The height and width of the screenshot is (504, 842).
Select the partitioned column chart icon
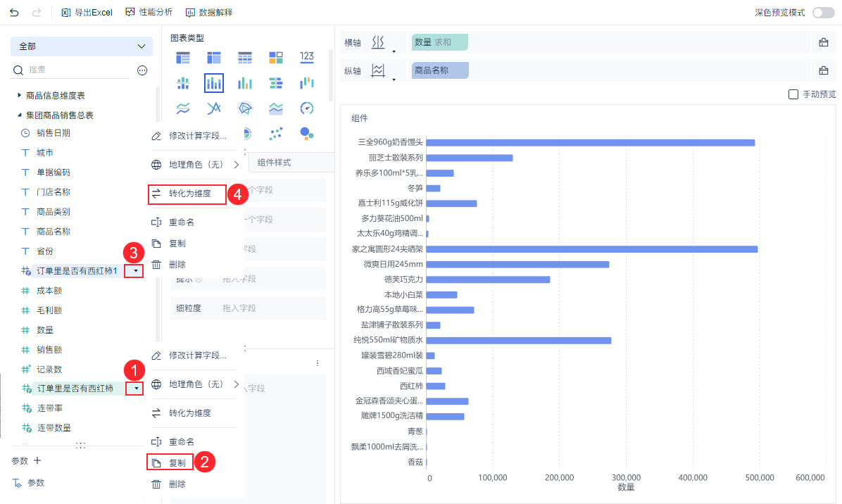point(183,83)
